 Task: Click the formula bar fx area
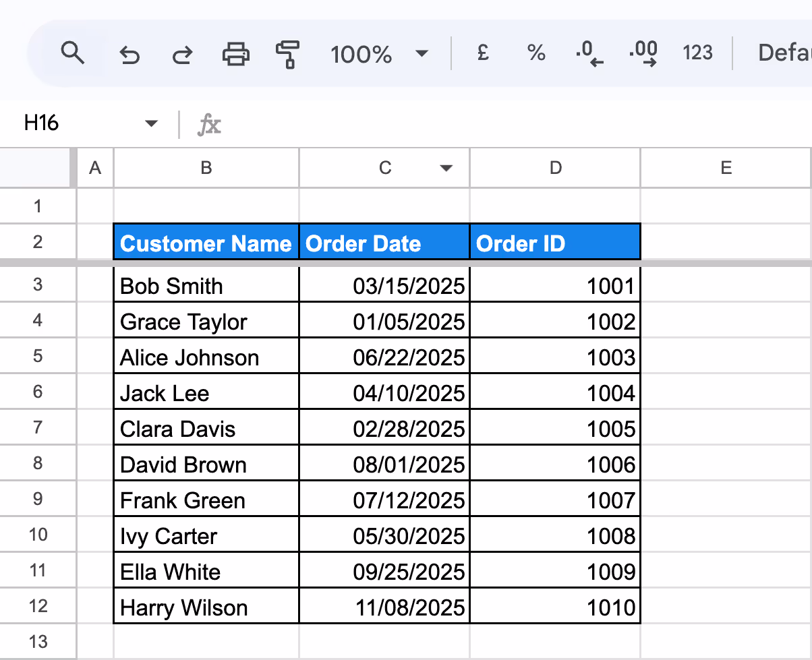click(209, 123)
